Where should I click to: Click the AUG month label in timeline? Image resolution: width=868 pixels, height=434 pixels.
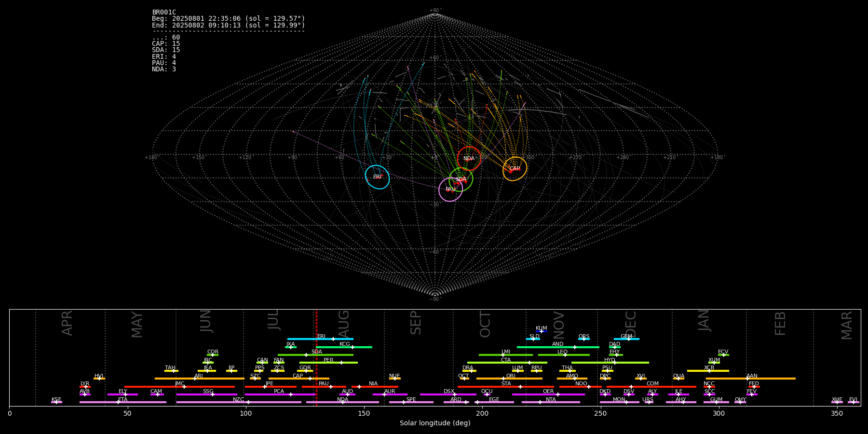[344, 324]
